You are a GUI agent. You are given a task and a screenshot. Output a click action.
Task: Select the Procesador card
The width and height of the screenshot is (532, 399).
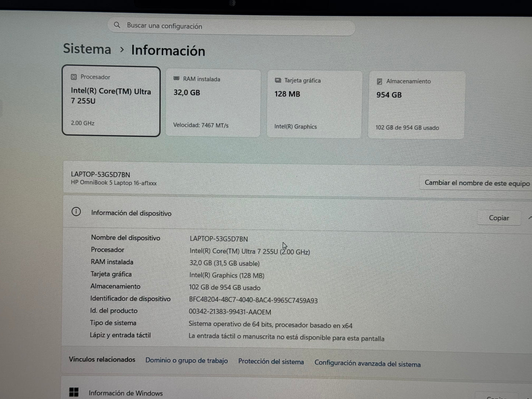111,101
